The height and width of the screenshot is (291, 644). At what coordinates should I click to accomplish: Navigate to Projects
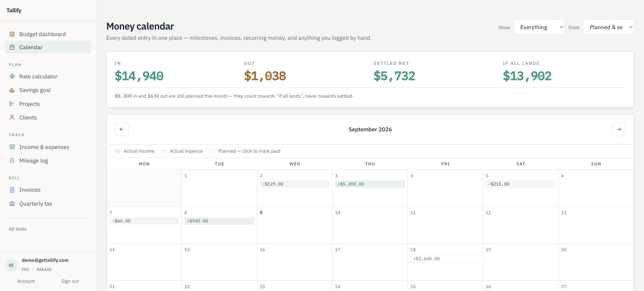coord(48,104)
